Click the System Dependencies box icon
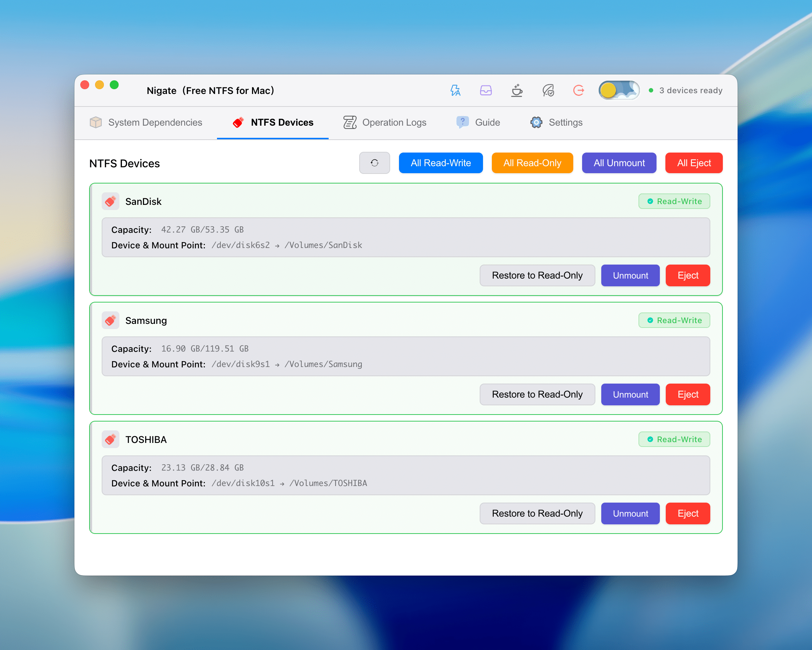This screenshot has height=650, width=812. point(96,122)
